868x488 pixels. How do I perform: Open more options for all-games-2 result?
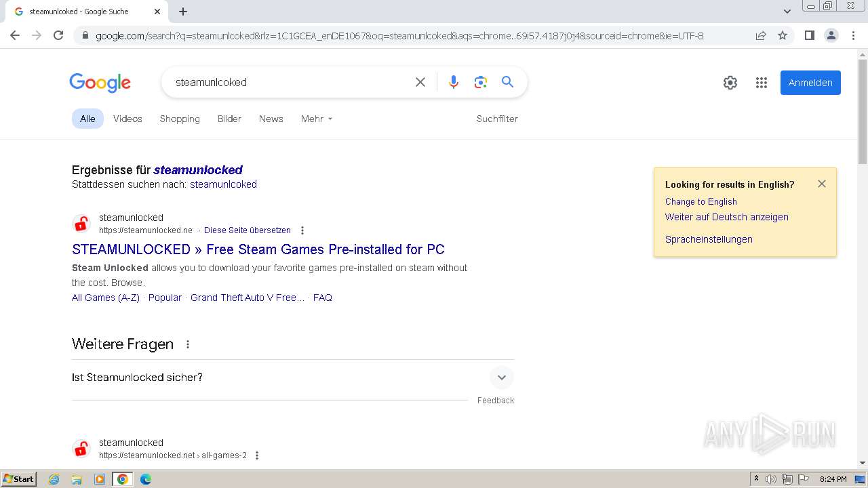click(257, 455)
